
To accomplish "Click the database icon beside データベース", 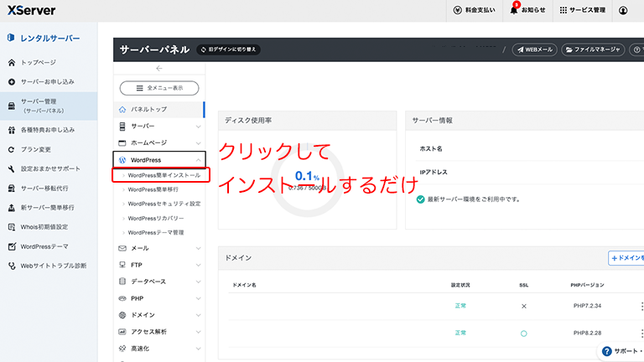I will (x=122, y=282).
